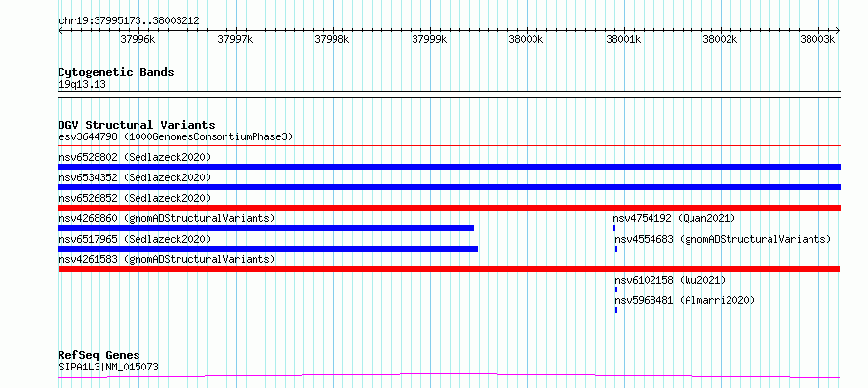The image size is (868, 388).
Task: Click the Cytogenetic Bands track title
Action: (x=116, y=72)
